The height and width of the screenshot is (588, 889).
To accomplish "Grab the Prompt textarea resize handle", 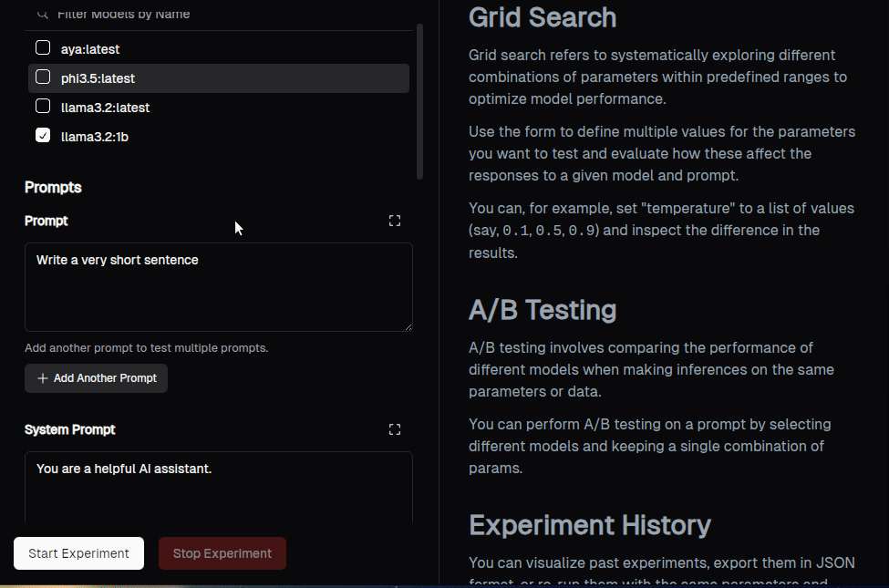I will [x=407, y=325].
